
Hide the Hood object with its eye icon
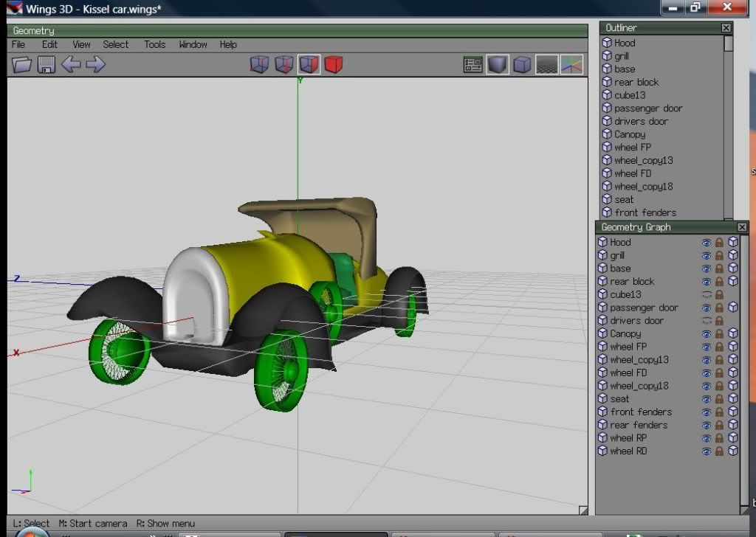pos(707,242)
